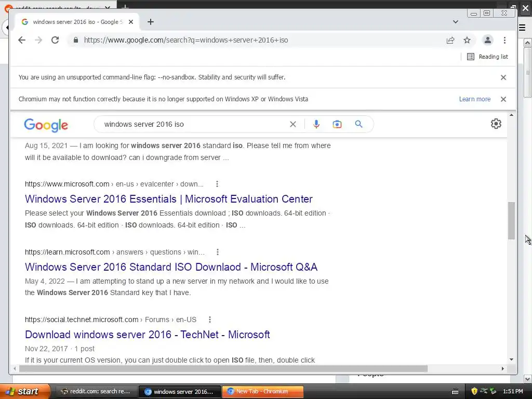Share this page using the share icon
Viewport: 532px width, 399px height.
coord(450,40)
